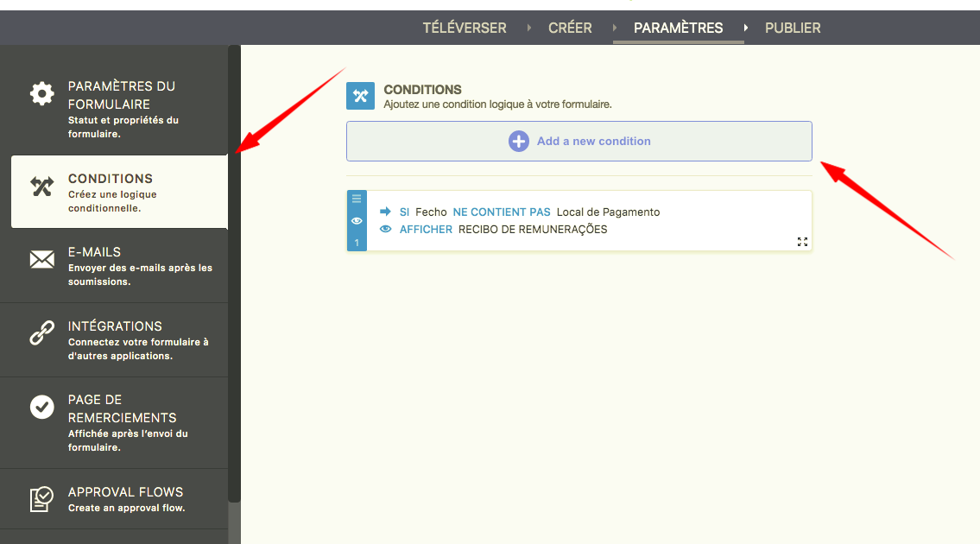This screenshot has height=544, width=980.
Task: Expand condition 1 with the fullscreen icon
Action: click(802, 242)
